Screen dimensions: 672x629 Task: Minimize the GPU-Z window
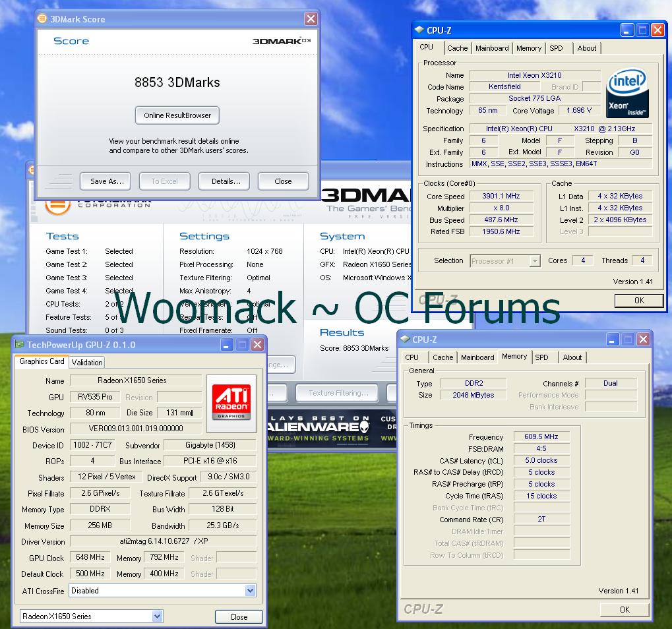[227, 344]
